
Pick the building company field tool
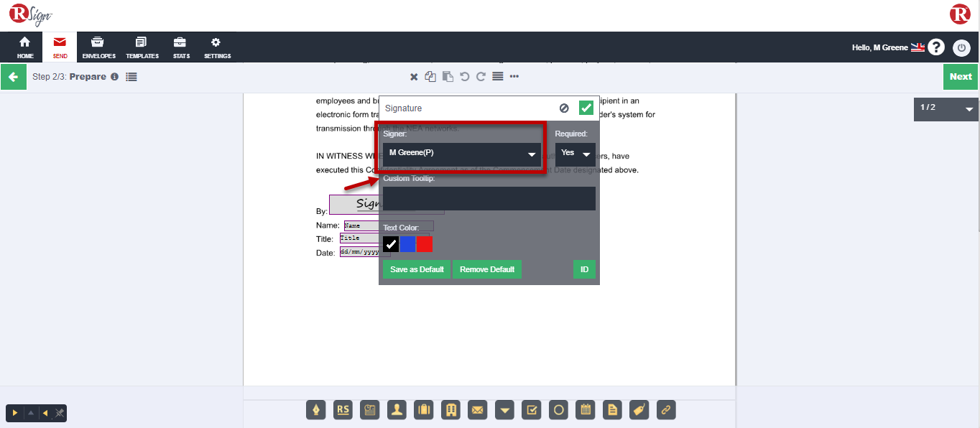[x=450, y=410]
